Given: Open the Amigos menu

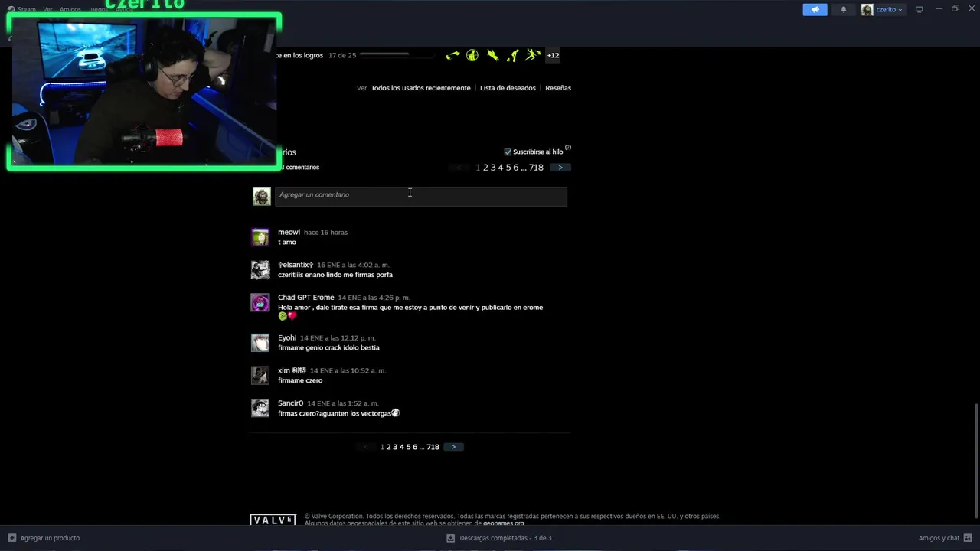Looking at the screenshot, I should [x=70, y=9].
